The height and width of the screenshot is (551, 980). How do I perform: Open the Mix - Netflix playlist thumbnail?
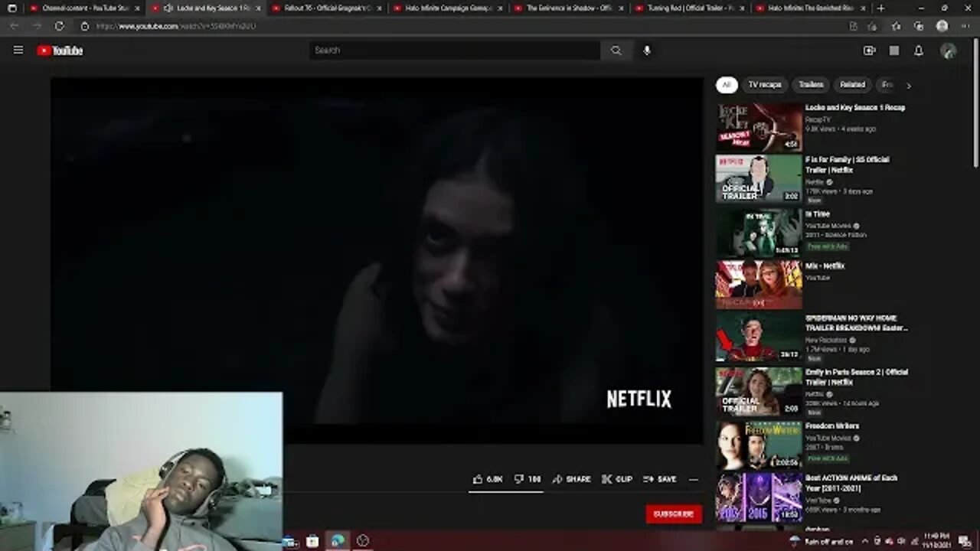pos(759,285)
